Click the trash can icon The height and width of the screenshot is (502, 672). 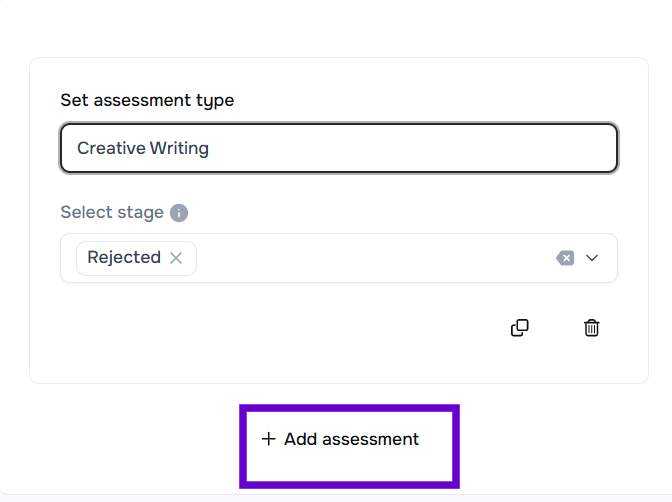point(592,328)
